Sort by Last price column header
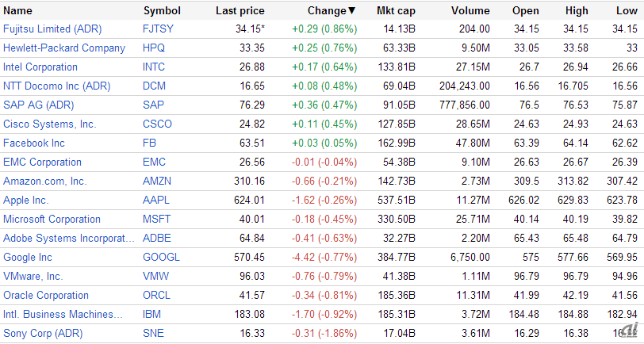This screenshot has height=344, width=644. 240,11
